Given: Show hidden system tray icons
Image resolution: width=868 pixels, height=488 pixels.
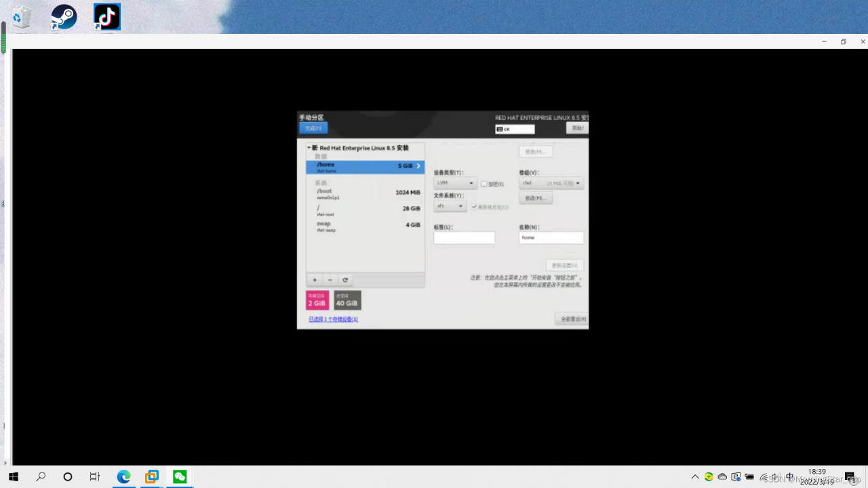Looking at the screenshot, I should tap(695, 476).
